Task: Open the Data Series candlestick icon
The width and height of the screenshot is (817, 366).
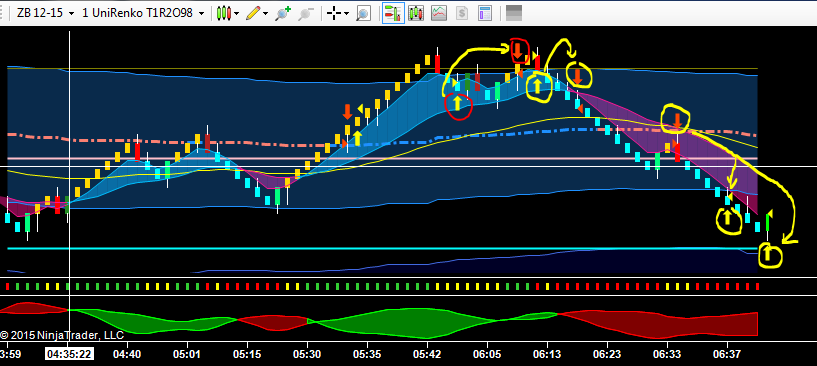Action: pos(416,13)
